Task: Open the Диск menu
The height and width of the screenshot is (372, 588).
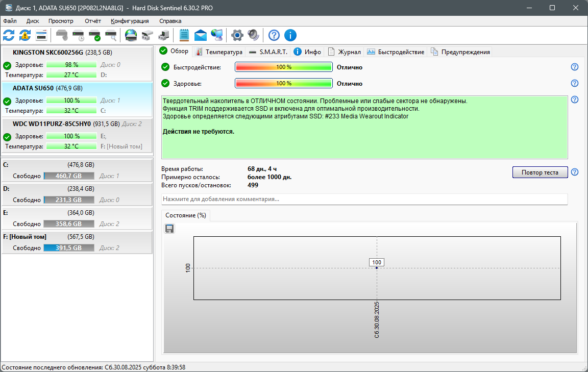Action: (33, 21)
